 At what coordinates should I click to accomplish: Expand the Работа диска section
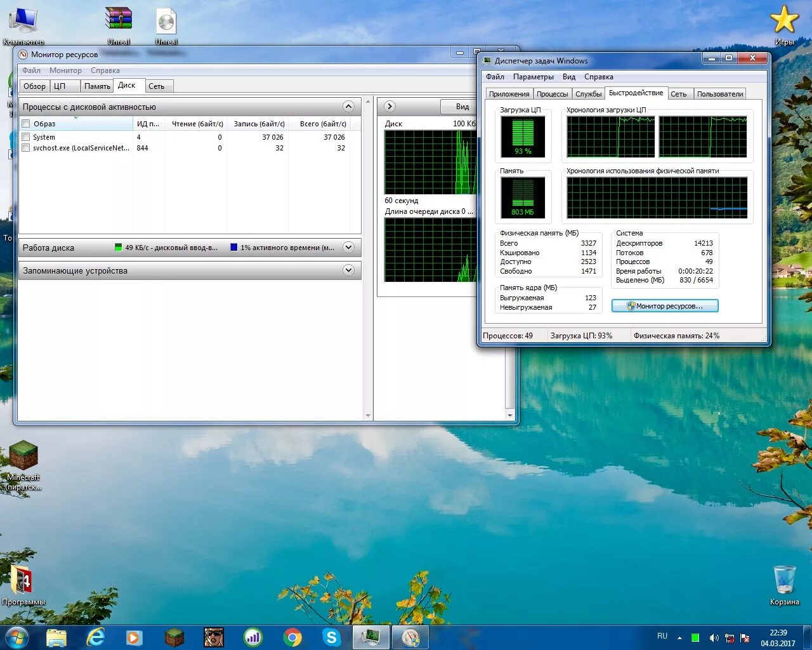coord(348,248)
